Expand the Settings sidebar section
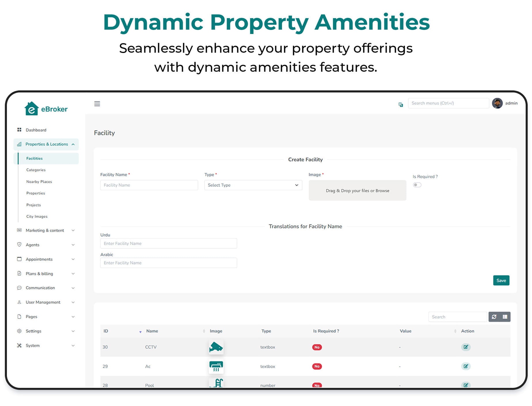Viewport: 532px width, 406px height. [x=33, y=331]
